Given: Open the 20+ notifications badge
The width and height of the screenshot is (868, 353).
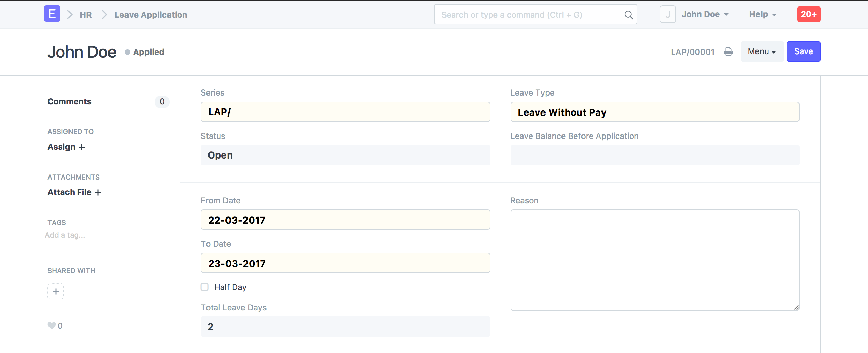Looking at the screenshot, I should (809, 14).
